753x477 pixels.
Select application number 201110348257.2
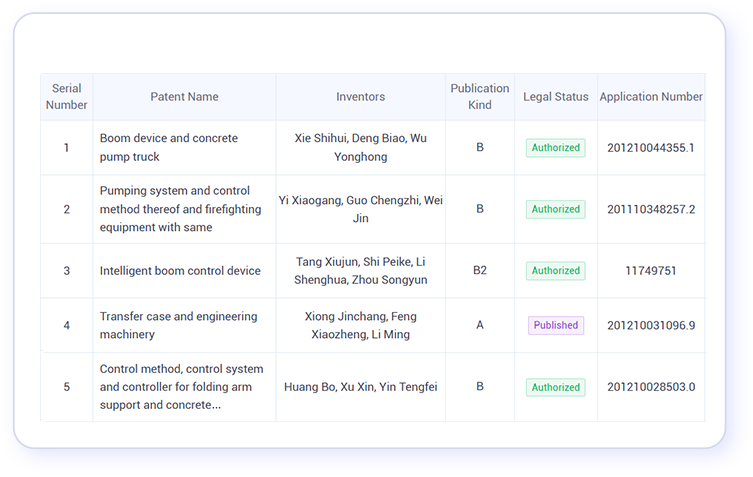coord(651,209)
